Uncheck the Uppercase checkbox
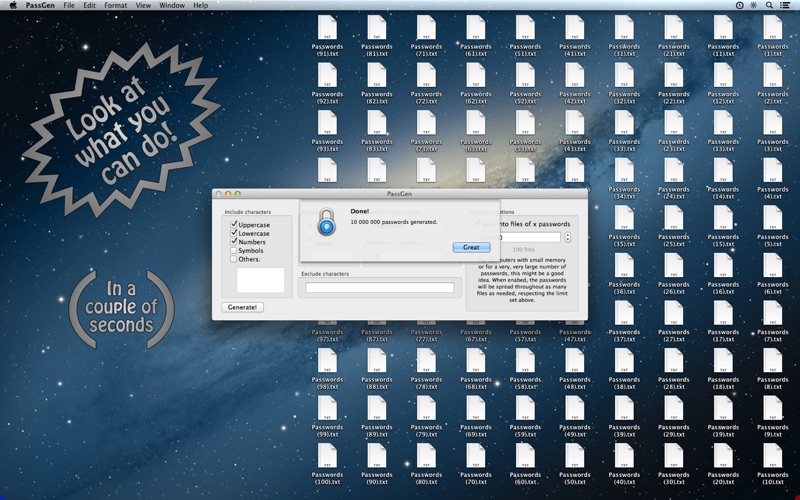This screenshot has width=800, height=500. pyautogui.click(x=234, y=224)
